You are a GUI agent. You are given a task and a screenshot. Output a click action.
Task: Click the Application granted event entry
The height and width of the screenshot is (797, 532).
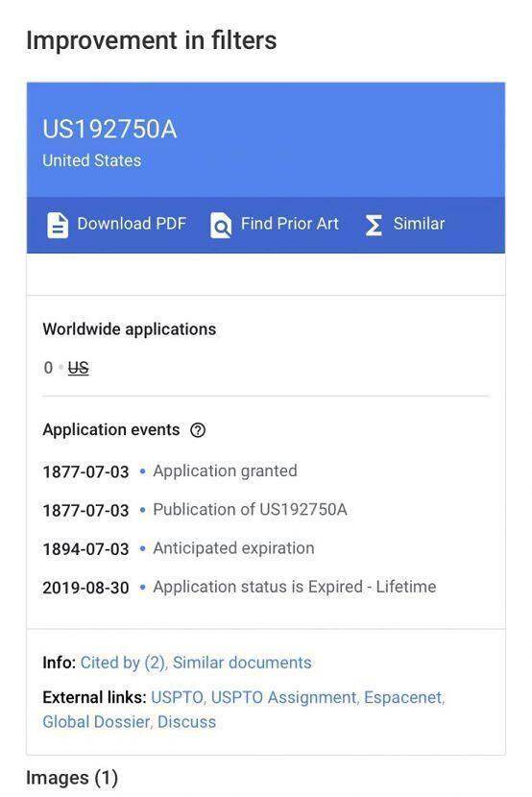[170, 471]
